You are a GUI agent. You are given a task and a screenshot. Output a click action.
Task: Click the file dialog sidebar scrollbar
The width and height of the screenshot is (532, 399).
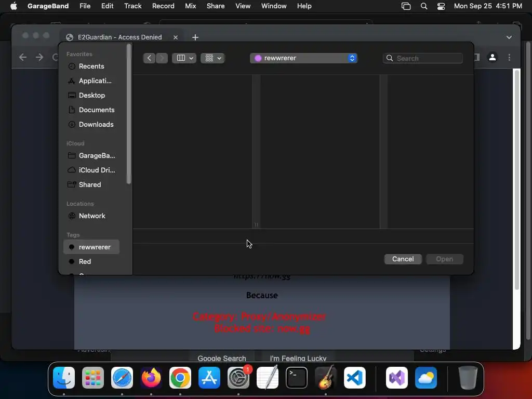[129, 114]
